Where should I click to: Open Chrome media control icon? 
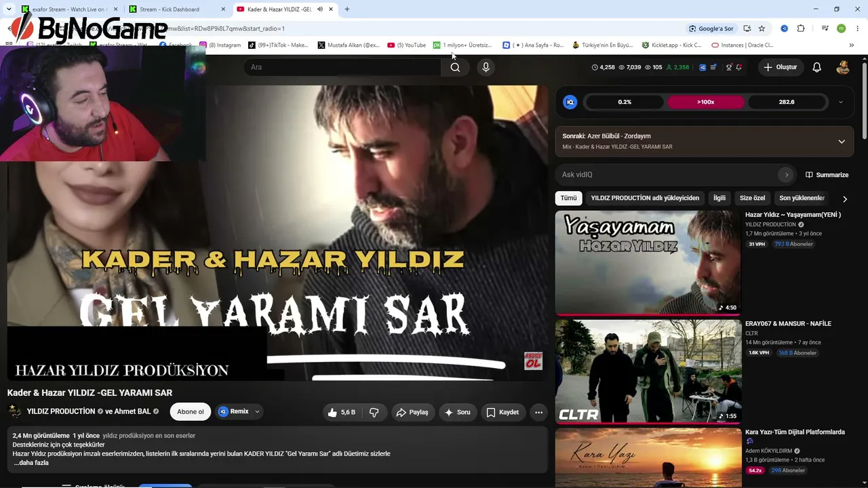pyautogui.click(x=825, y=28)
